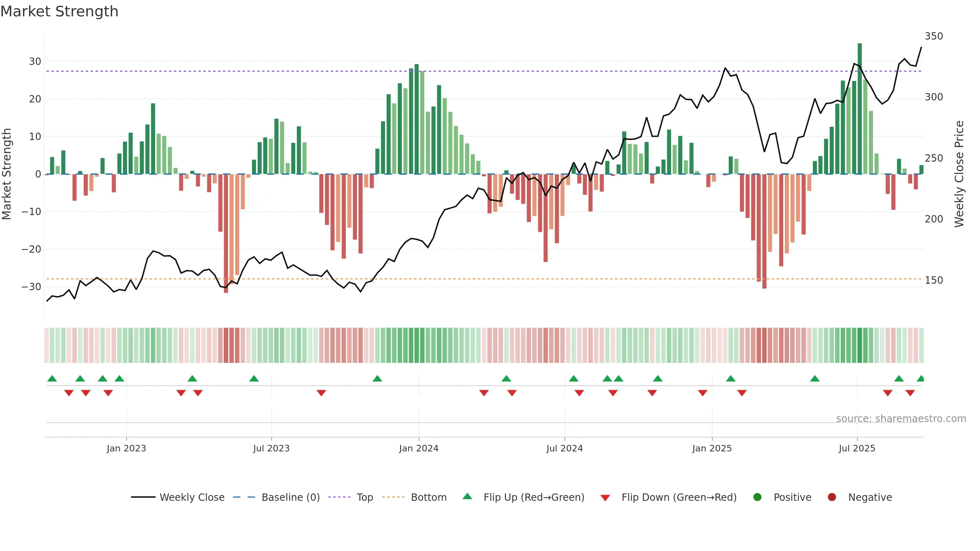
Task: Click the Market Strength chart title
Action: [x=59, y=11]
